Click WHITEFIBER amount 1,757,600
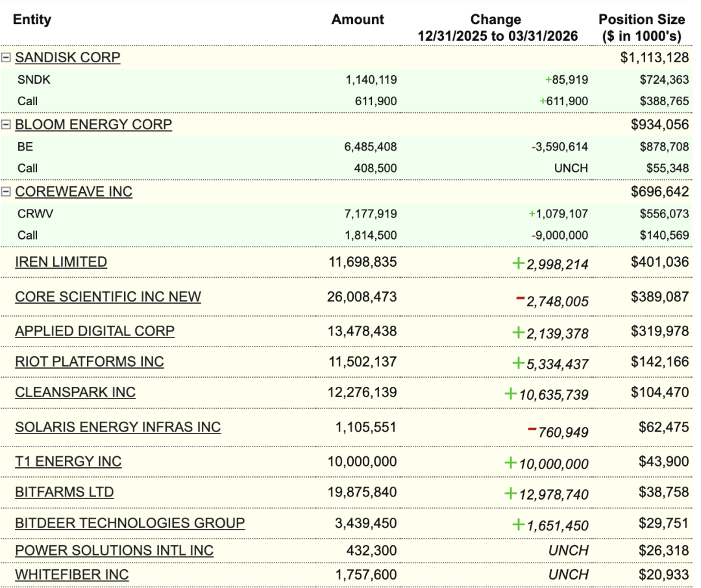Screen dimensions: 701x588 (366, 574)
